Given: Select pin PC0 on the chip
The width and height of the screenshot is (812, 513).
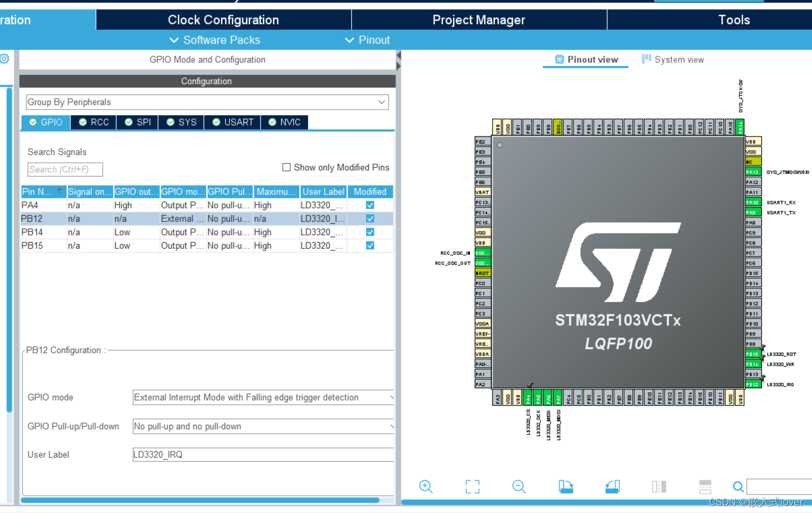Looking at the screenshot, I should [x=482, y=283].
